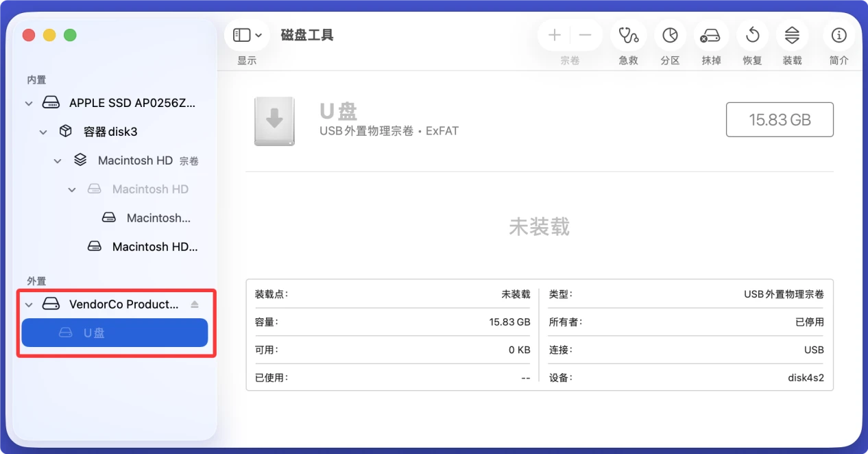Open the 分区 (Partition) tool
The width and height of the screenshot is (868, 454).
coord(670,35)
